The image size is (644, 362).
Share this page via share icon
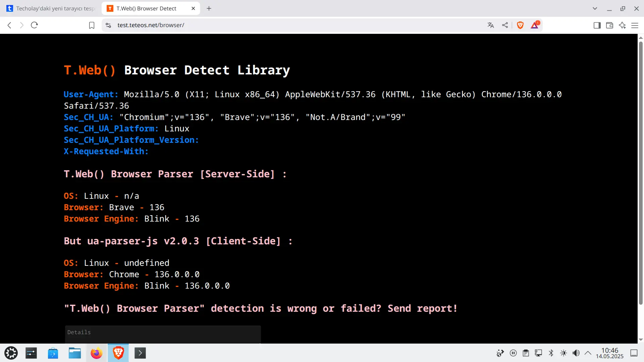click(505, 25)
